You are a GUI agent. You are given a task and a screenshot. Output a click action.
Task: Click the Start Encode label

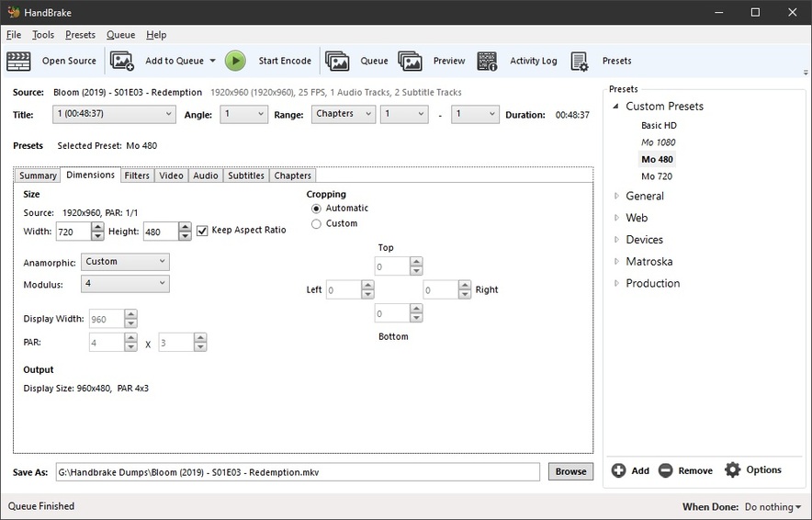click(285, 61)
